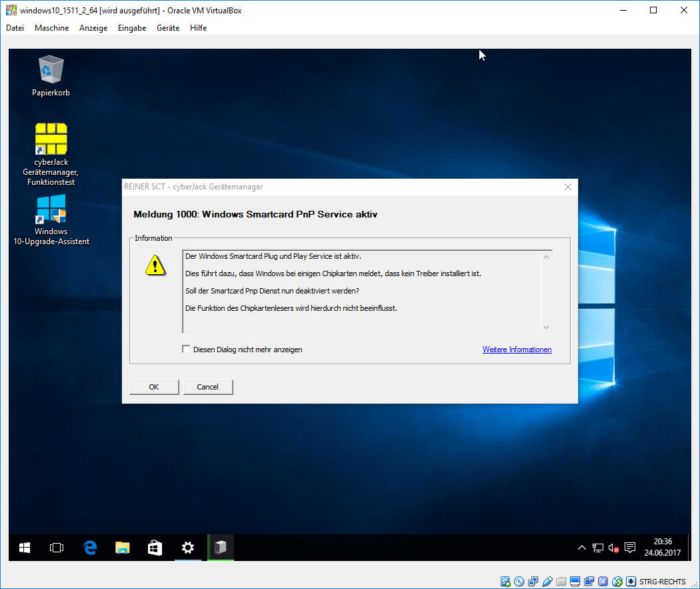Open the Eingabe menu
This screenshot has width=700, height=589.
132,28
